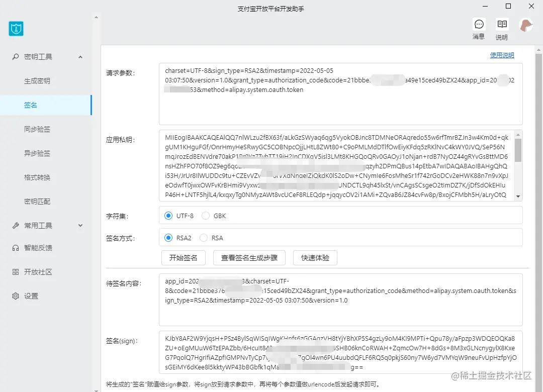
Task: Click the wrench icon beside 常用工具
Action: 15,226
